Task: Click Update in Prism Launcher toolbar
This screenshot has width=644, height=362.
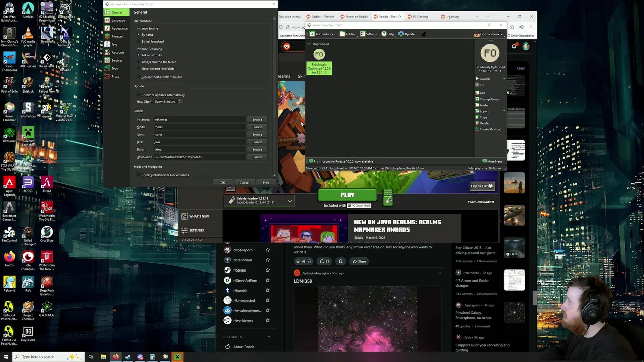Action: (x=407, y=34)
